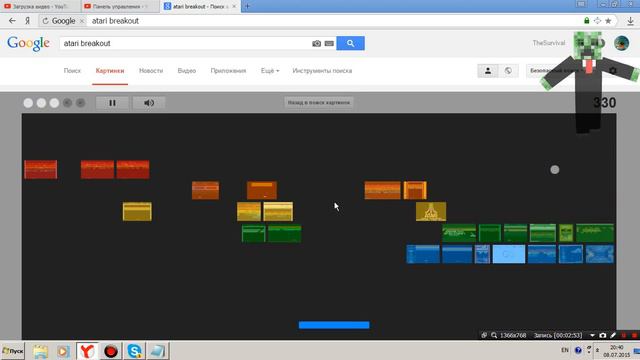Click the blue help tray icon

pyautogui.click(x=578, y=350)
